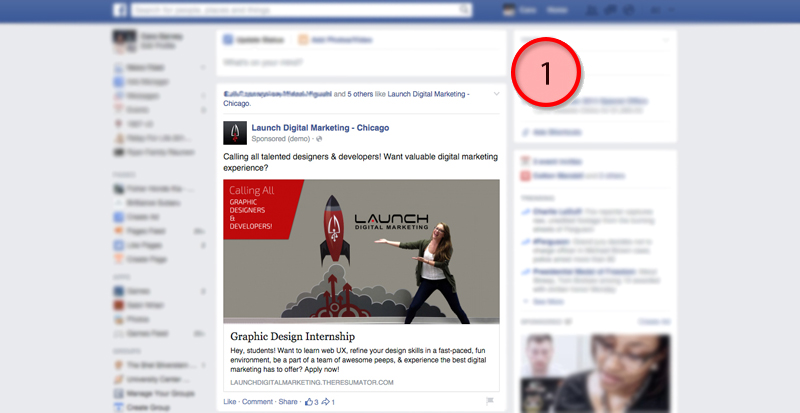Click Create Page in left sidebar
This screenshot has height=413, width=800.
146,259
